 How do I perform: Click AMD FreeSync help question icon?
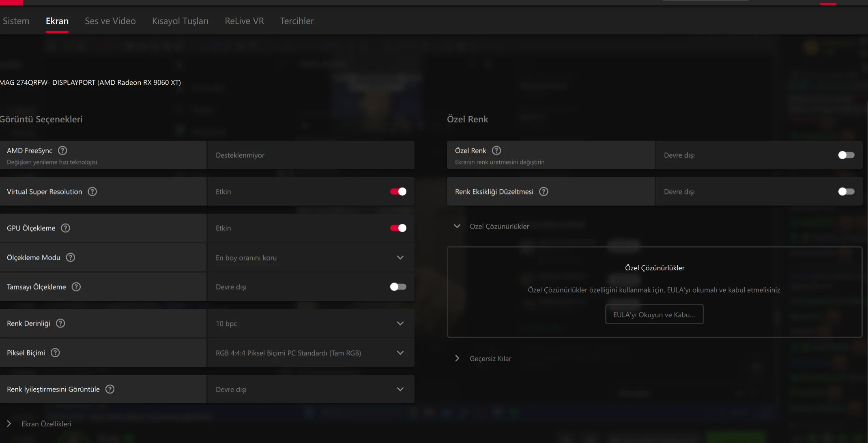point(62,150)
